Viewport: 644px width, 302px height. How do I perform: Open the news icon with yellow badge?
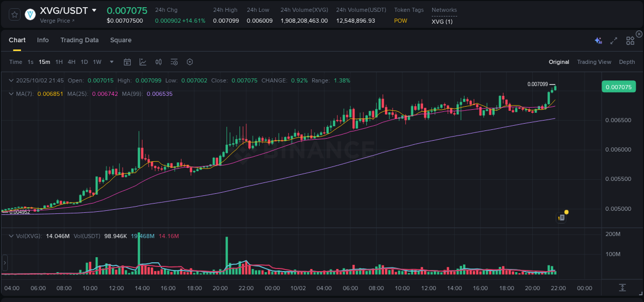562,217
